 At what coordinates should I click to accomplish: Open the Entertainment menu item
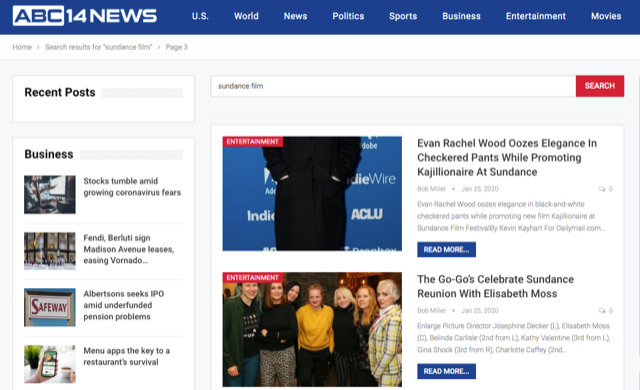536,16
